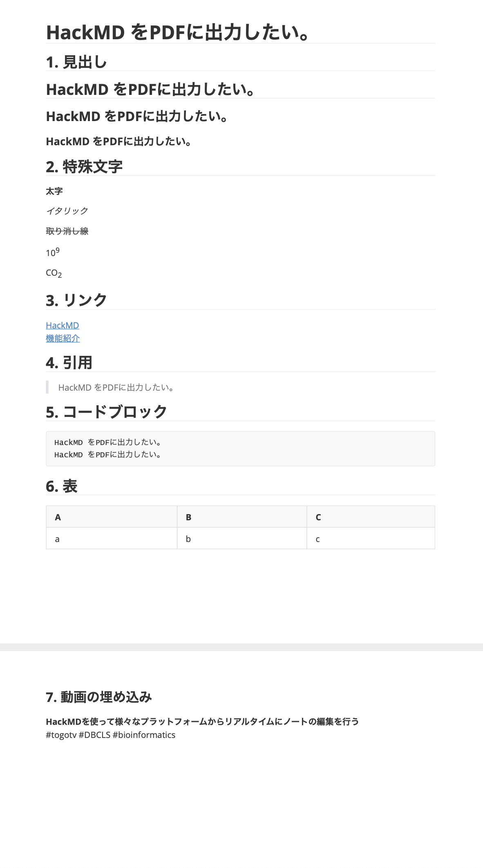Click the bold text 太字
Screen dimensions: 483x868
pyautogui.click(x=54, y=191)
